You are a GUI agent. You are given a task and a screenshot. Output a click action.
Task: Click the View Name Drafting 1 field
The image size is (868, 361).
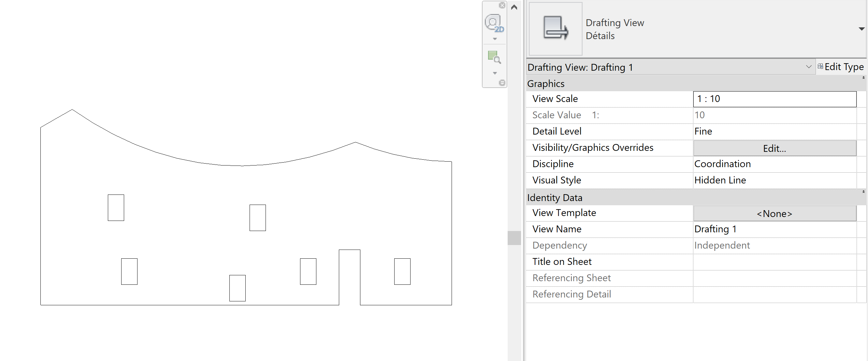[774, 229]
